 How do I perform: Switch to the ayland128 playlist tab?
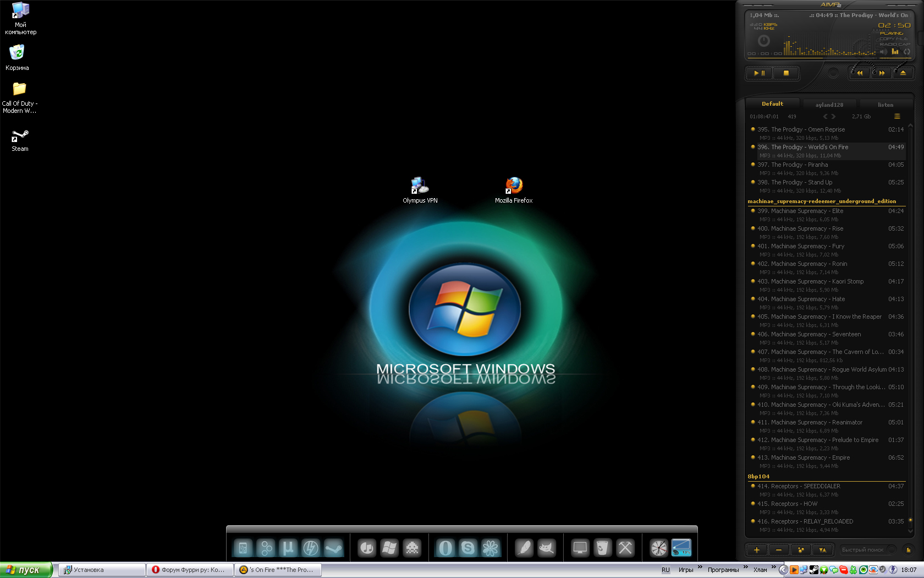pyautogui.click(x=829, y=105)
